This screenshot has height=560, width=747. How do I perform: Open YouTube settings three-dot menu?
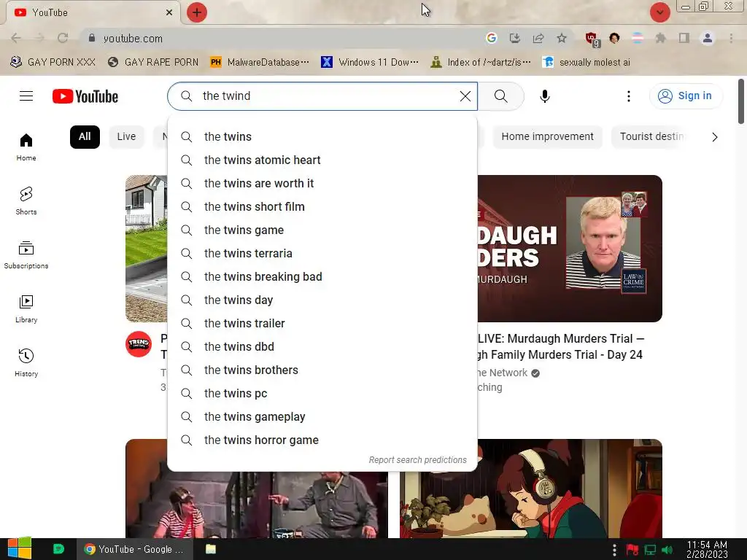[x=628, y=96]
